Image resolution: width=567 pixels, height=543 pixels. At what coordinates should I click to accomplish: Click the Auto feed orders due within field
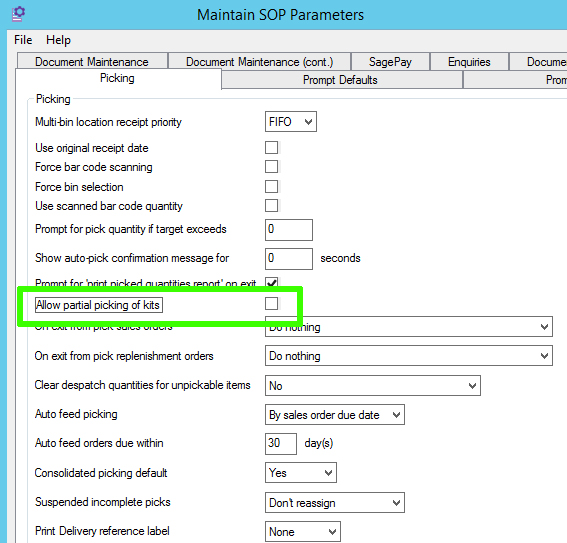(x=281, y=444)
